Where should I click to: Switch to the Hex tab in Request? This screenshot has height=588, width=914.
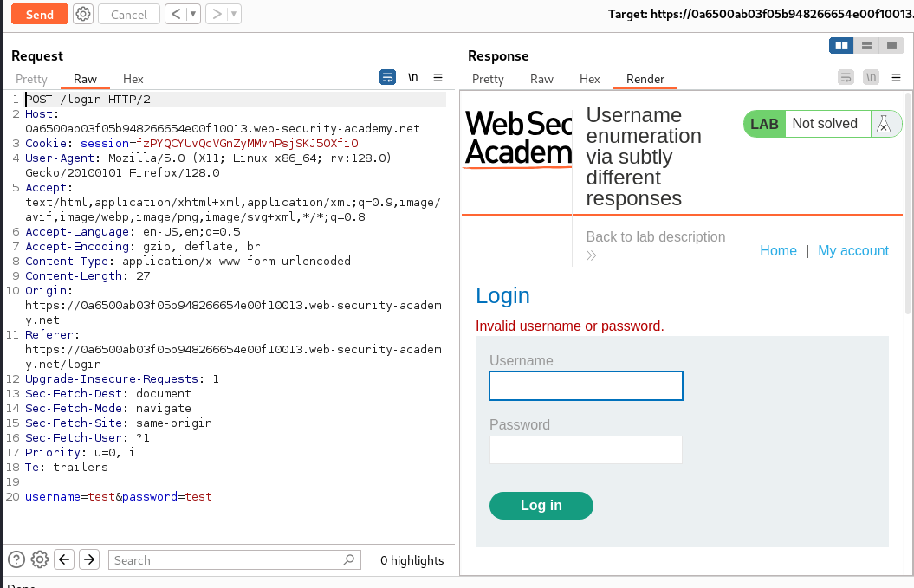pos(133,79)
